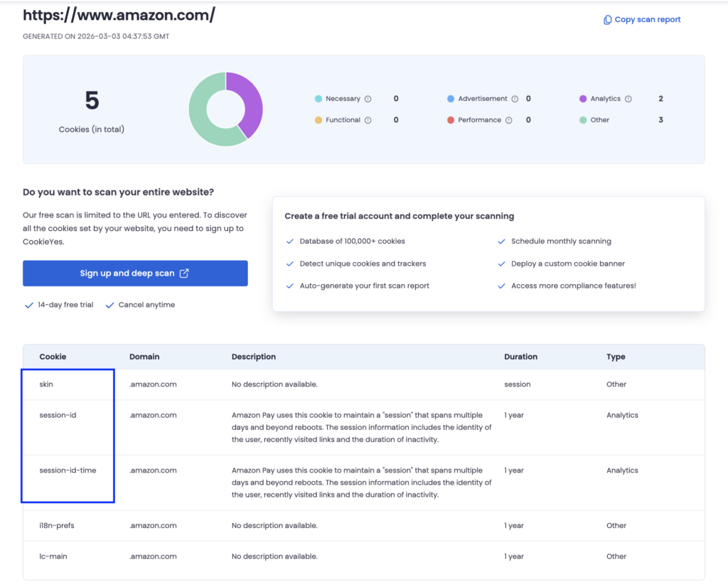728x584 pixels.
Task: Click the Duration column header
Action: click(521, 357)
